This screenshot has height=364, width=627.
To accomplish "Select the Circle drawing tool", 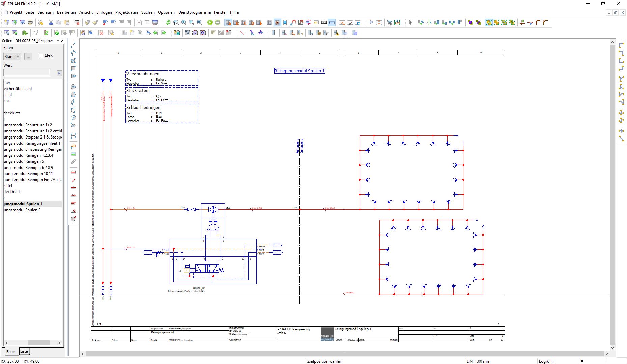I will [73, 87].
